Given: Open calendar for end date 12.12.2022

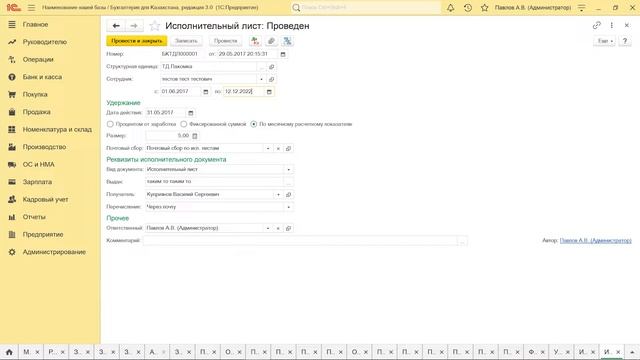Looking at the screenshot, I should pyautogui.click(x=269, y=92).
